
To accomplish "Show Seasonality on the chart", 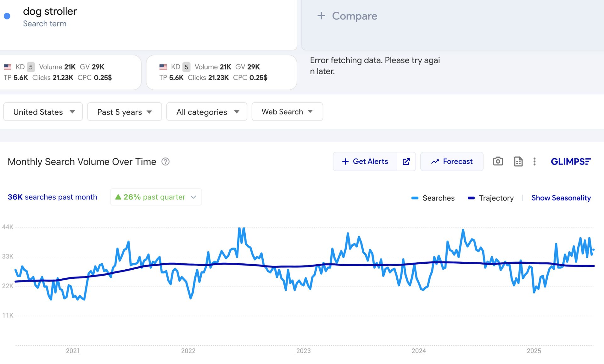I will 561,198.
